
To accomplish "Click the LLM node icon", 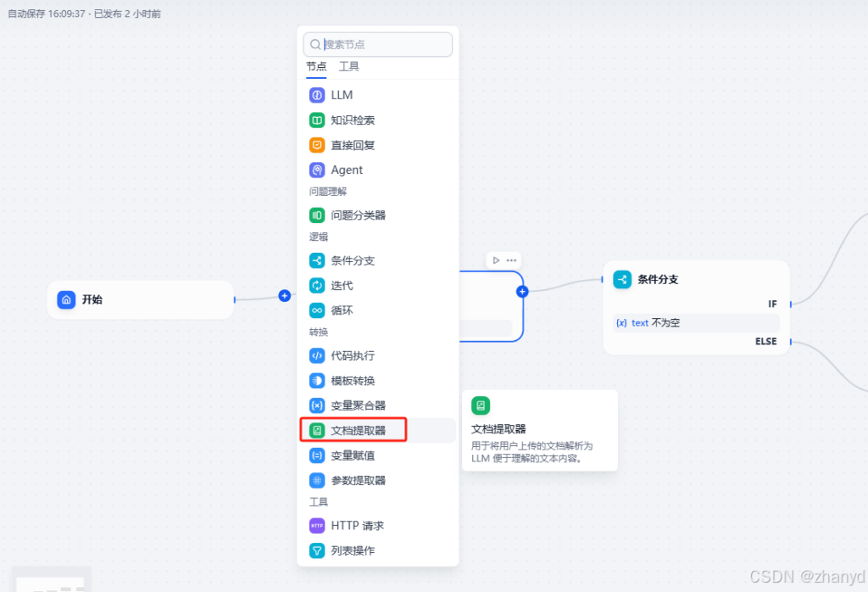I will pyautogui.click(x=317, y=95).
